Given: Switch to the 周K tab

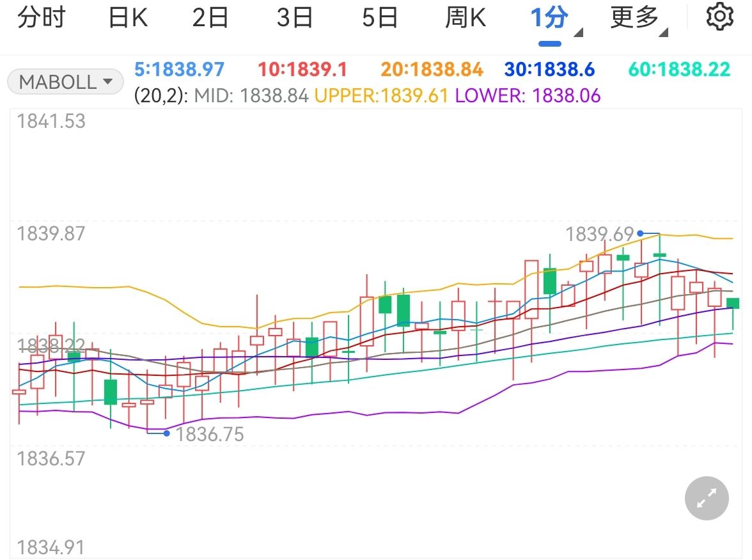Looking at the screenshot, I should (x=466, y=18).
